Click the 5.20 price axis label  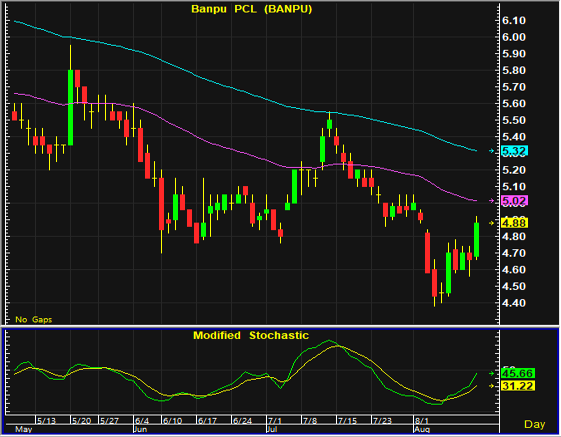tap(514, 170)
